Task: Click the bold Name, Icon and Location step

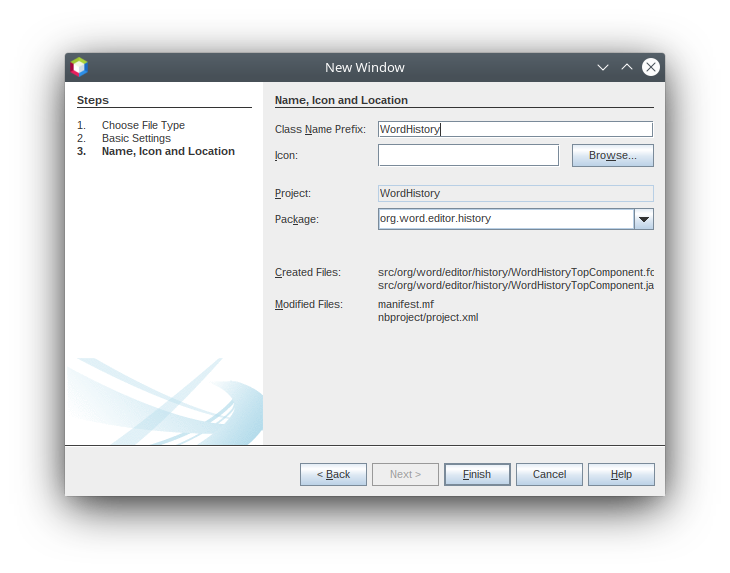Action: [168, 152]
